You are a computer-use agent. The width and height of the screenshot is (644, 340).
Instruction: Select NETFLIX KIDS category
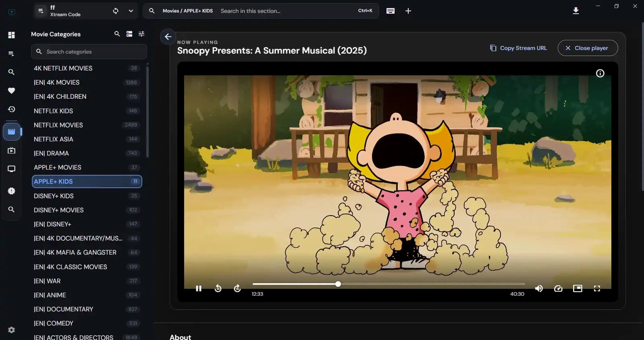coord(87,111)
